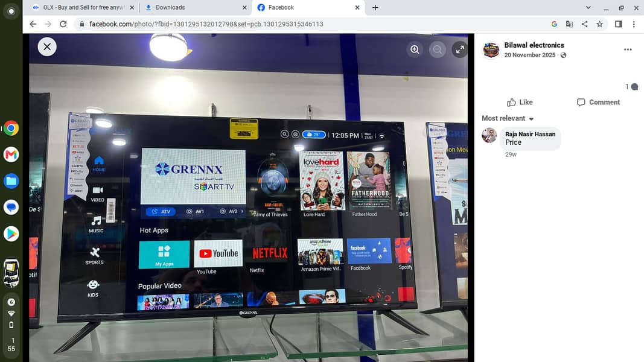This screenshot has width=644, height=362.
Task: Open Chrome from the shelf
Action: tap(11, 129)
